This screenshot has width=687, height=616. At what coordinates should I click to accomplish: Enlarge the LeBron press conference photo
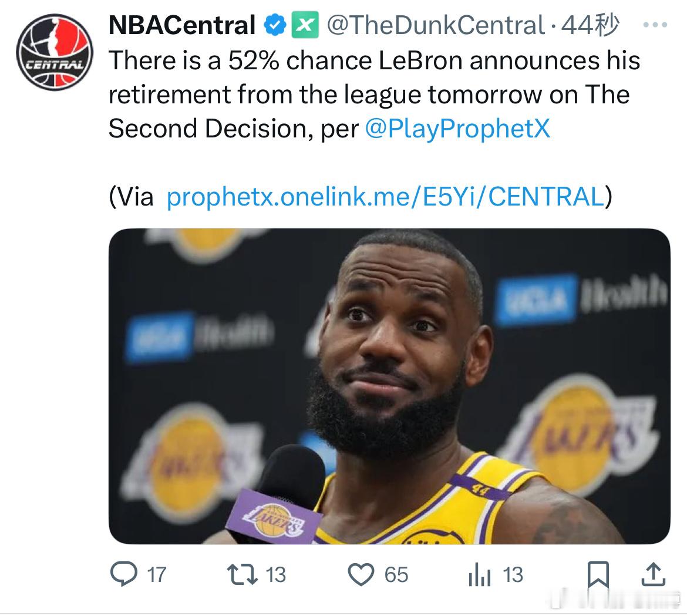[x=389, y=386]
